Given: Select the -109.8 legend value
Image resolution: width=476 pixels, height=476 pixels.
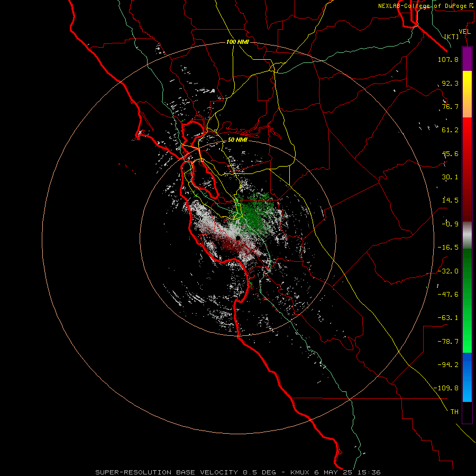Looking at the screenshot, I should [446, 388].
